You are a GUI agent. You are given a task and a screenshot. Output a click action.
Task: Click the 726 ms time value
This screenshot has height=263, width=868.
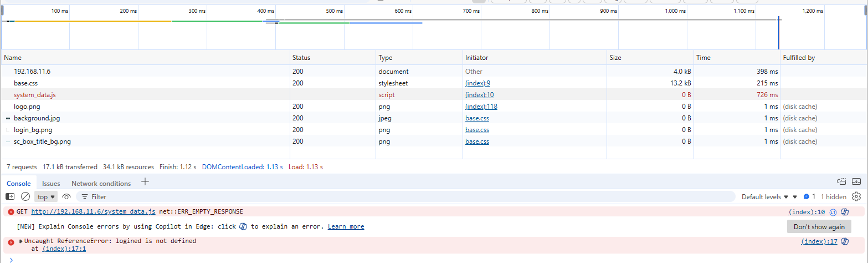(x=767, y=95)
